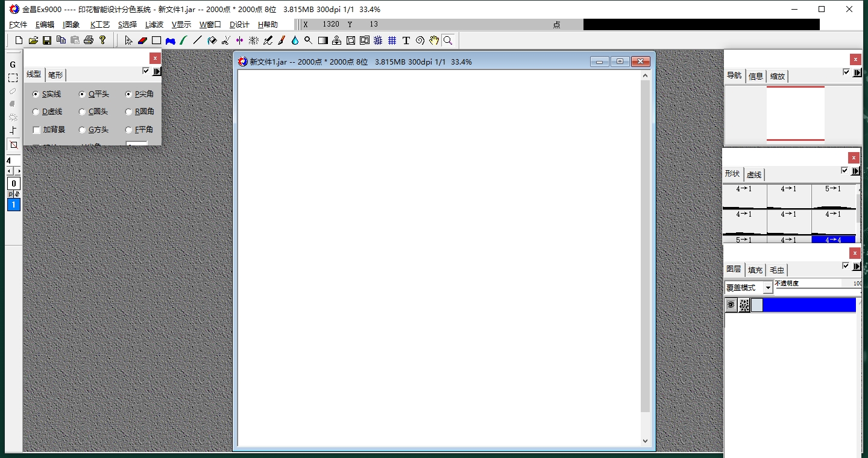The image size is (868, 458).
Task: Switch to the 虚线 tab
Action: tap(754, 174)
